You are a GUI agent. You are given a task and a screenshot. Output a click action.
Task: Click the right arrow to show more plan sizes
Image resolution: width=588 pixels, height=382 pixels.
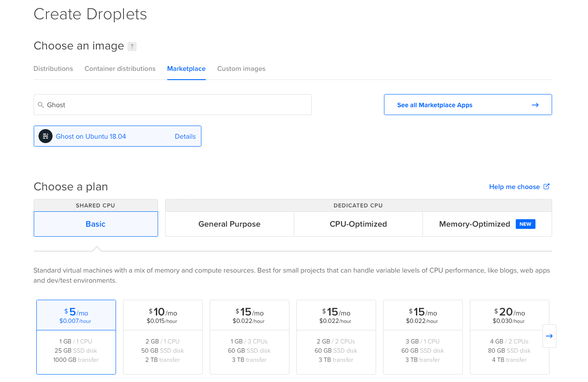tap(549, 336)
